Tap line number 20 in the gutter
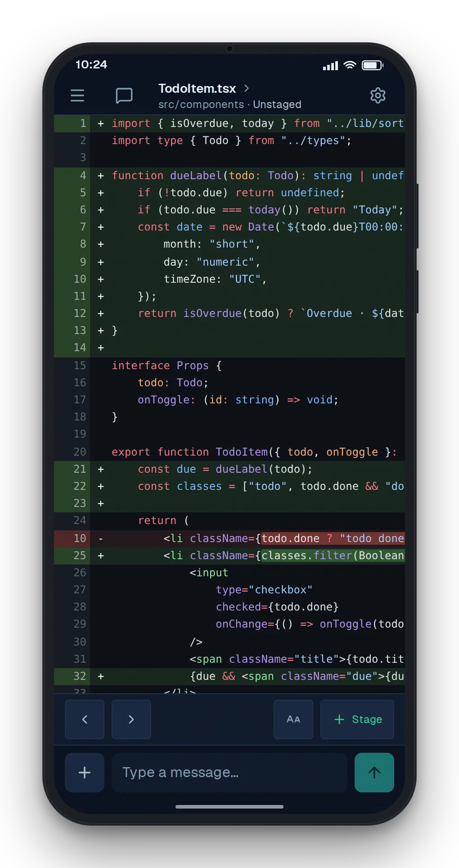Screen dimensions: 459x868 (80, 452)
